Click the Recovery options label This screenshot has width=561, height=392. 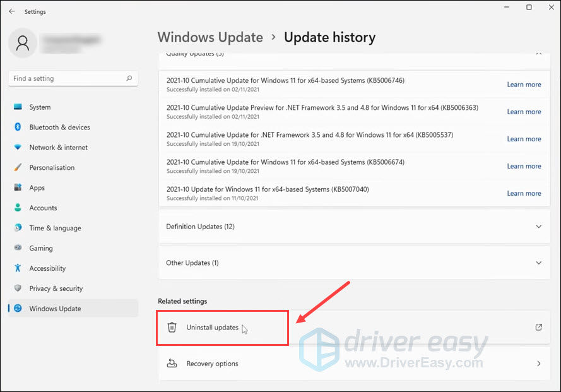pos(212,364)
